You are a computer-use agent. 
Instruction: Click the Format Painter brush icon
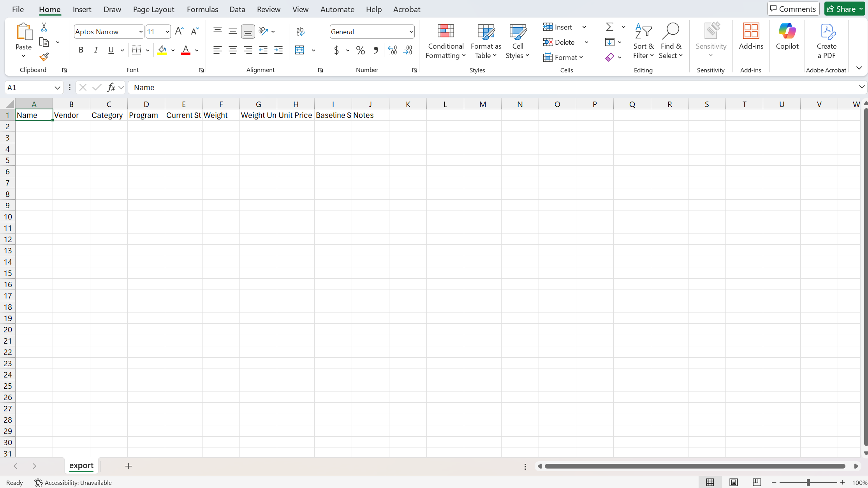click(x=44, y=57)
